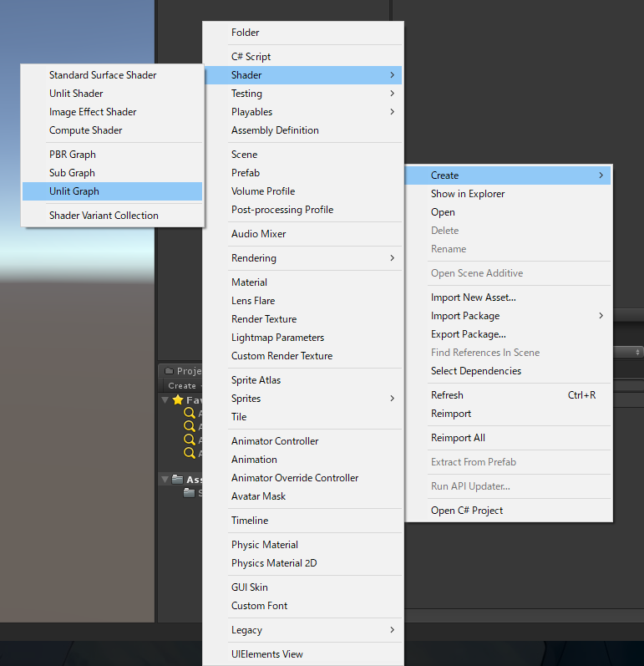Create a C# Script
644x666 pixels.
tap(303, 57)
